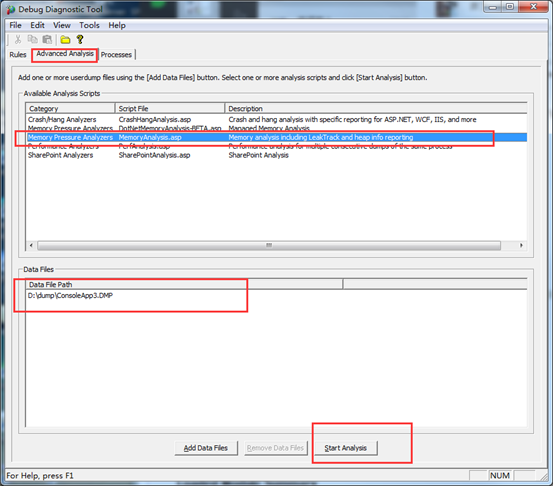The image size is (553, 486).
Task: Open the File menu
Action: point(15,25)
